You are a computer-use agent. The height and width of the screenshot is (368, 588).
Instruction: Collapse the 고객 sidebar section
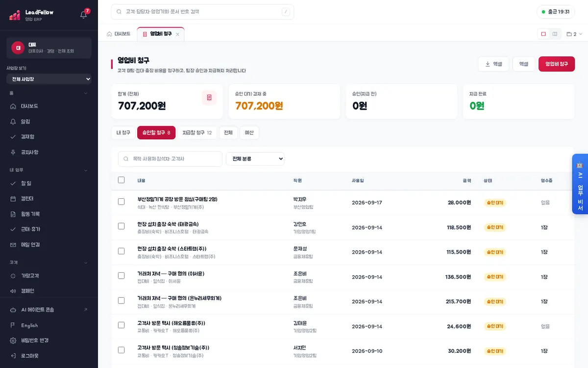85,263
